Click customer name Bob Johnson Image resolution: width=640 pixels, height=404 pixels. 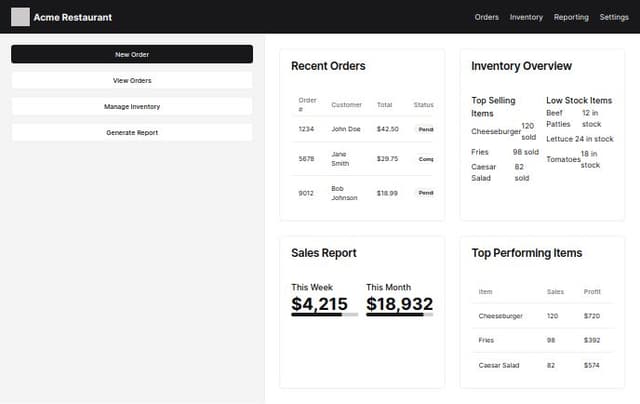point(344,193)
